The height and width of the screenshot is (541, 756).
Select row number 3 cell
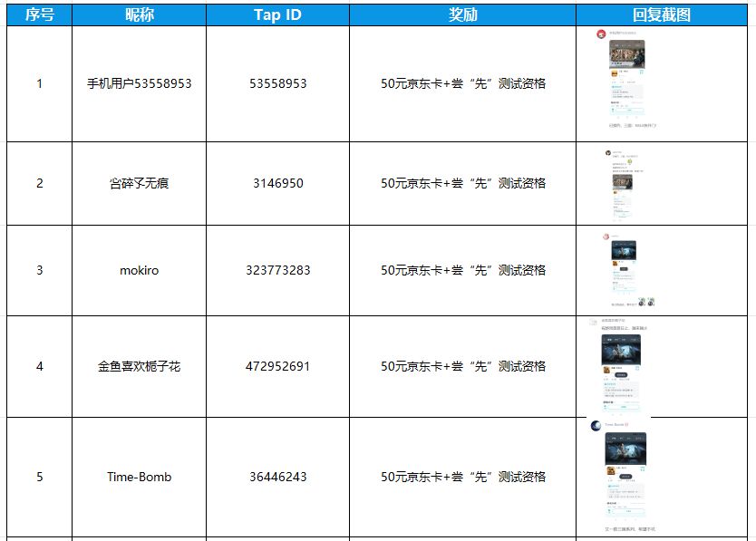[40, 270]
